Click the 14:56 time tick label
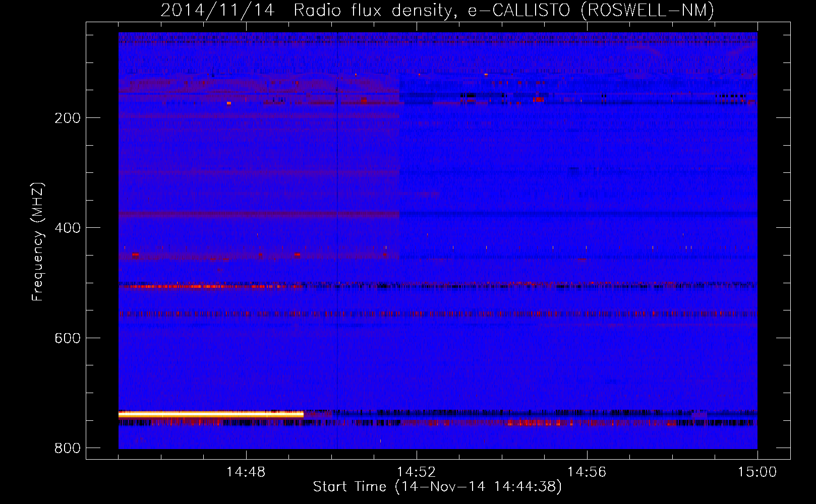 pyautogui.click(x=587, y=472)
